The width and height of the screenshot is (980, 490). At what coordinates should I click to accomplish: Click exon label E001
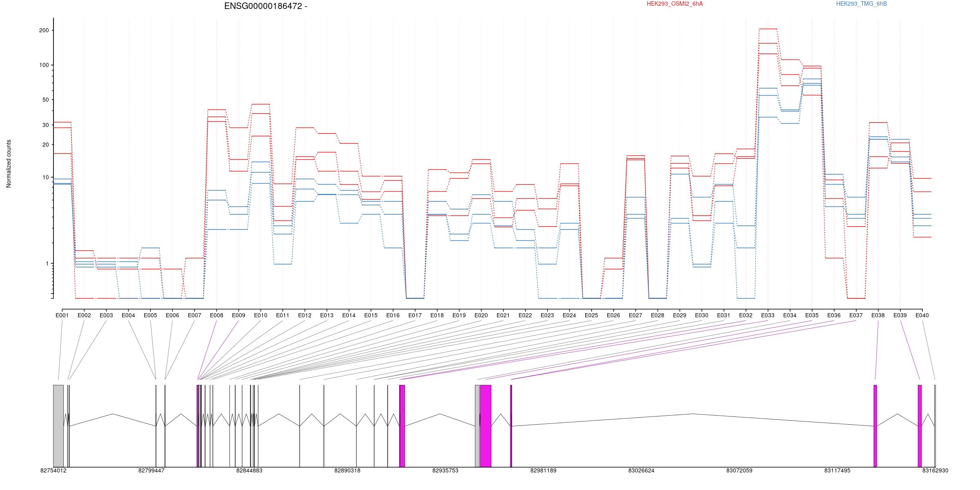(62, 315)
